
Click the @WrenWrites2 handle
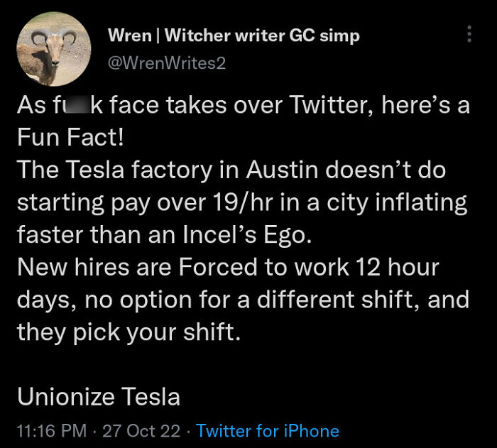tap(167, 63)
